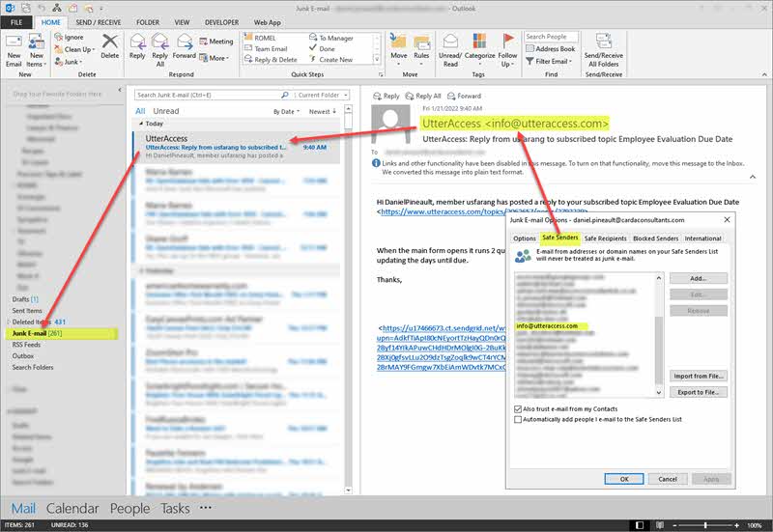Click the Meeting reply icon
The image size is (773, 532).
tap(204, 42)
